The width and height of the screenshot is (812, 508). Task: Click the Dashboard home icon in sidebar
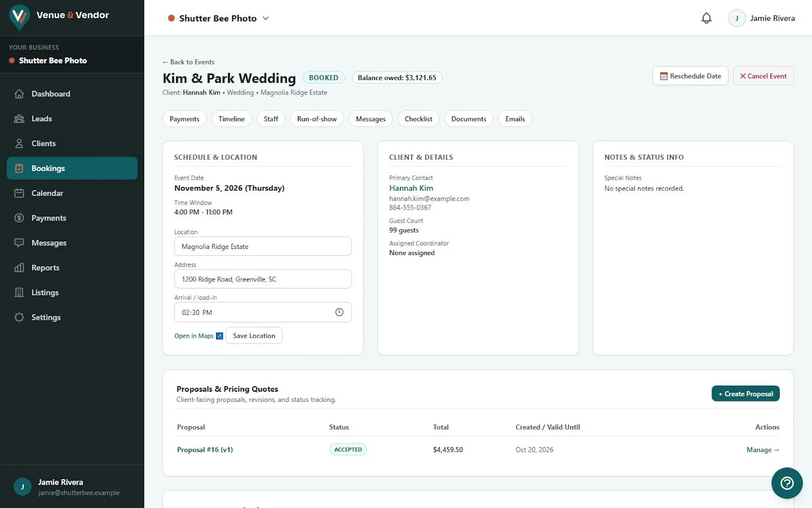click(19, 94)
